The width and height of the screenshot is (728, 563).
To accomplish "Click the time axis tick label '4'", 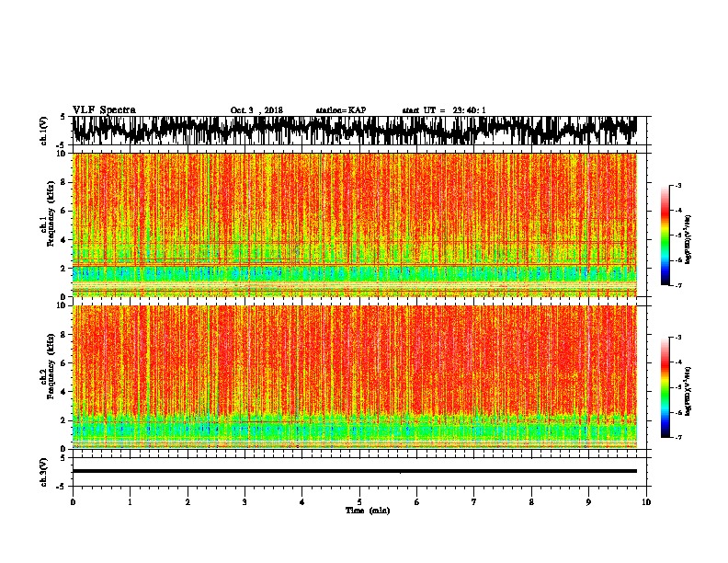I will 302,501.
